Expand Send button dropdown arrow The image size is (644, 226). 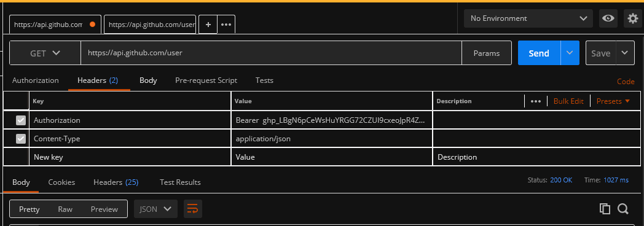tap(570, 53)
